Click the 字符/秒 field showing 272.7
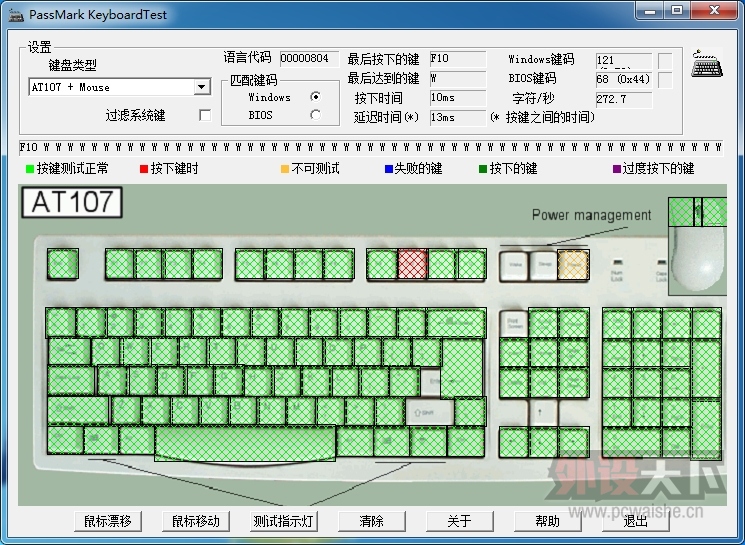The width and height of the screenshot is (745, 545). [x=624, y=99]
